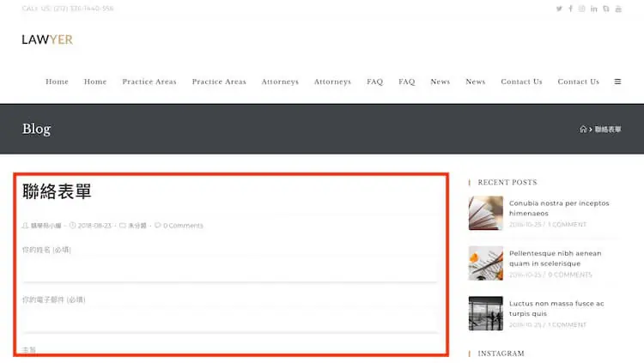Focus the email (你的電子郵件) input field
This screenshot has width=644, height=363.
[229, 321]
